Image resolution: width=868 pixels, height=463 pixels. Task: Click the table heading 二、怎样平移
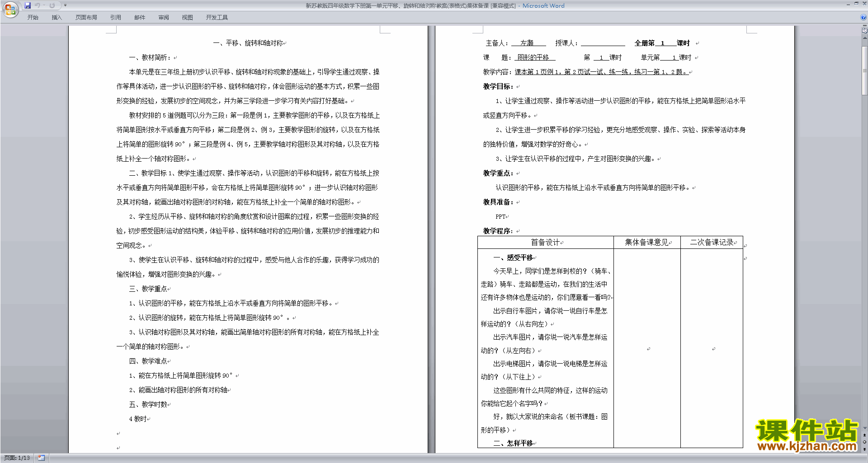click(513, 443)
